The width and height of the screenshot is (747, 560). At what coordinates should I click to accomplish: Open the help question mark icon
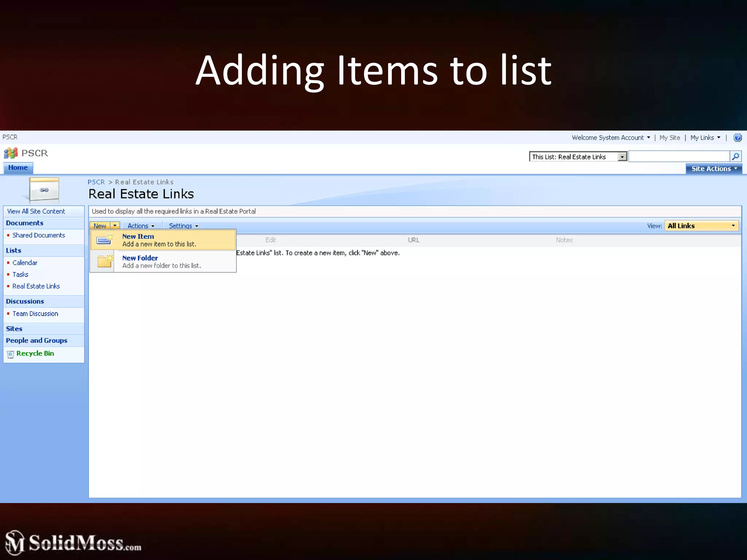[x=738, y=138]
